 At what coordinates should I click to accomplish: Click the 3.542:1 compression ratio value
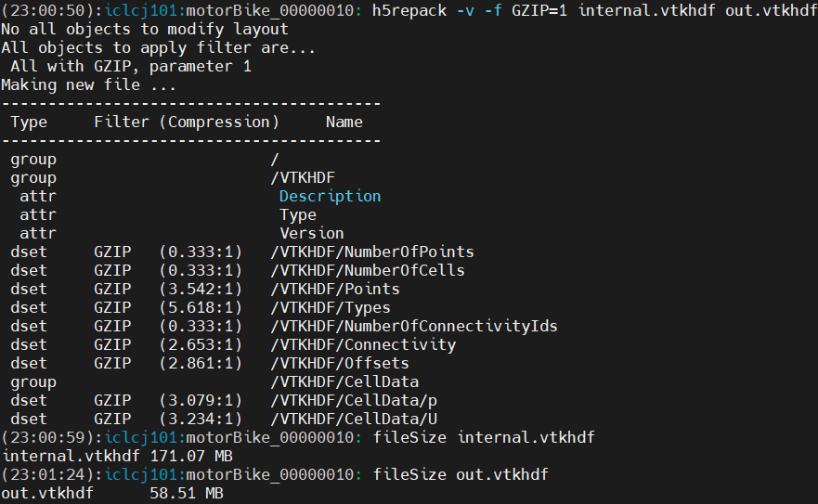pyautogui.click(x=201, y=289)
